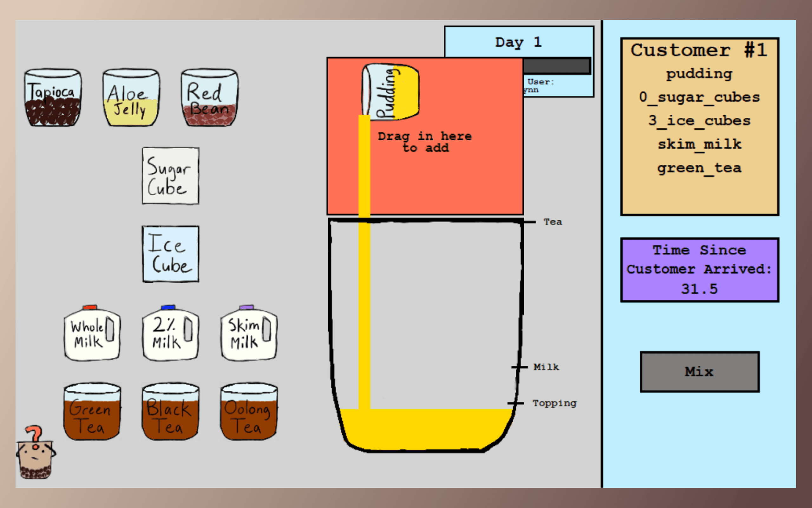Click the 'skim_milk' order line
This screenshot has height=508, width=812.
coord(699,144)
